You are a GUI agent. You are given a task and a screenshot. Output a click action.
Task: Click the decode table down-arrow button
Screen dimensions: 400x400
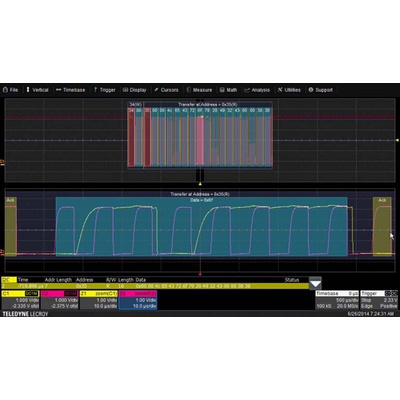(x=315, y=284)
